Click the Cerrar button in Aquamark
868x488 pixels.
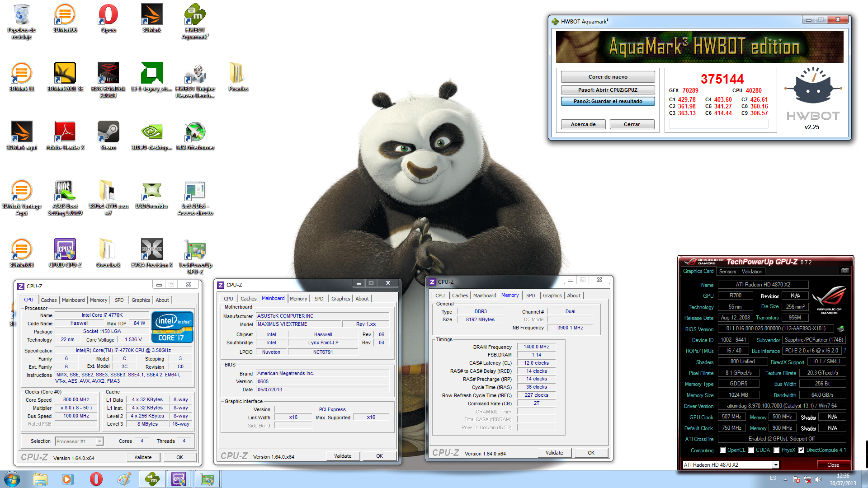pyautogui.click(x=632, y=124)
